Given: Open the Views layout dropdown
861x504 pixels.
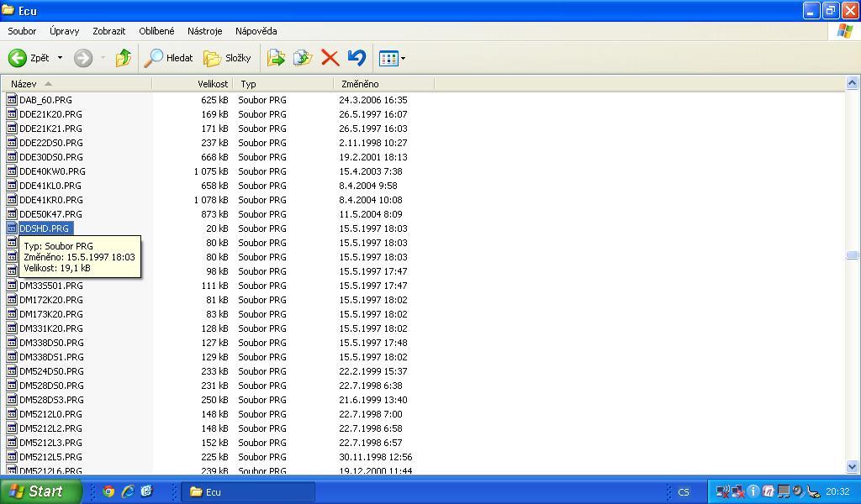Looking at the screenshot, I should [392, 58].
